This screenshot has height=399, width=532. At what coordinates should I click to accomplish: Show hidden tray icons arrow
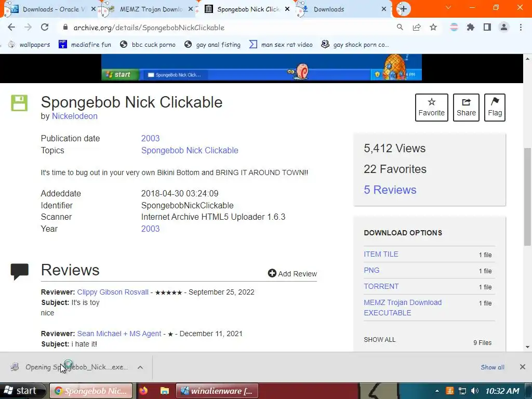[437, 391]
